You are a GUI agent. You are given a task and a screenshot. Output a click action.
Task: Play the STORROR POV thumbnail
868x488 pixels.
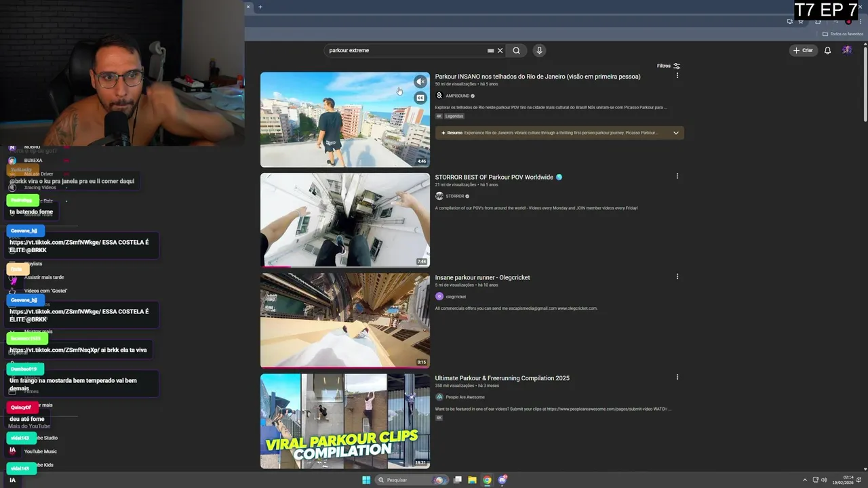click(x=344, y=220)
